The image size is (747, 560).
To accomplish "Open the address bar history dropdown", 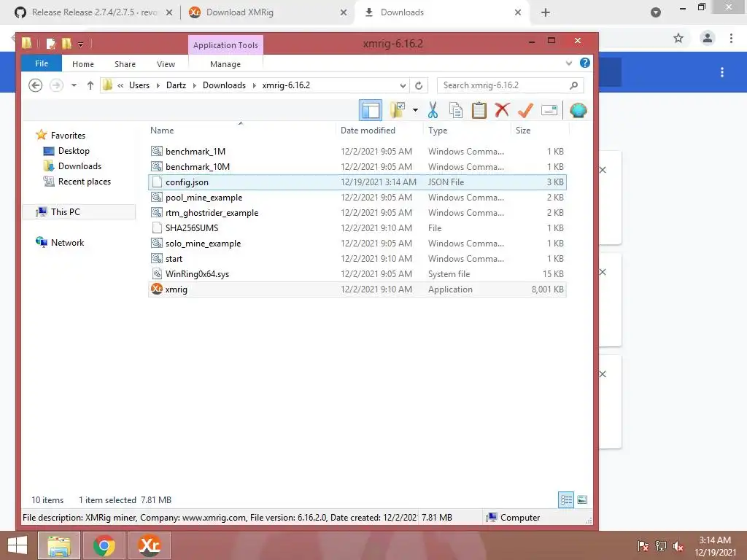I will tap(403, 86).
